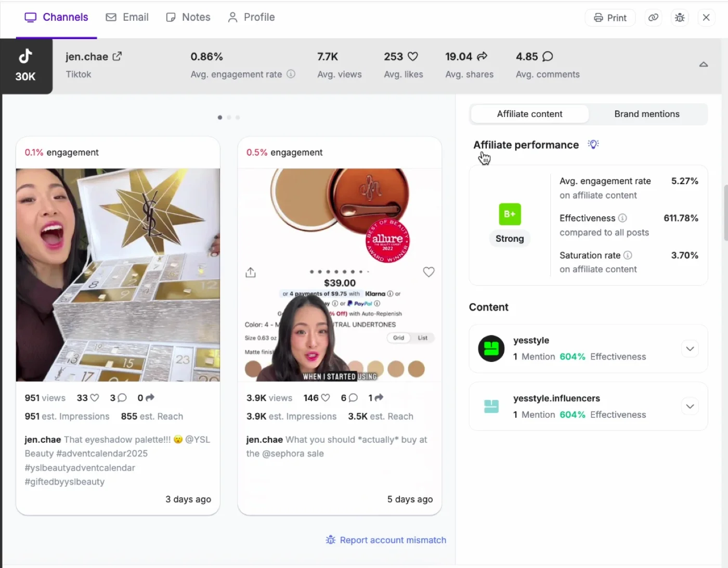Go to the first carousel page dot
Image resolution: width=728 pixels, height=568 pixels.
tap(220, 118)
